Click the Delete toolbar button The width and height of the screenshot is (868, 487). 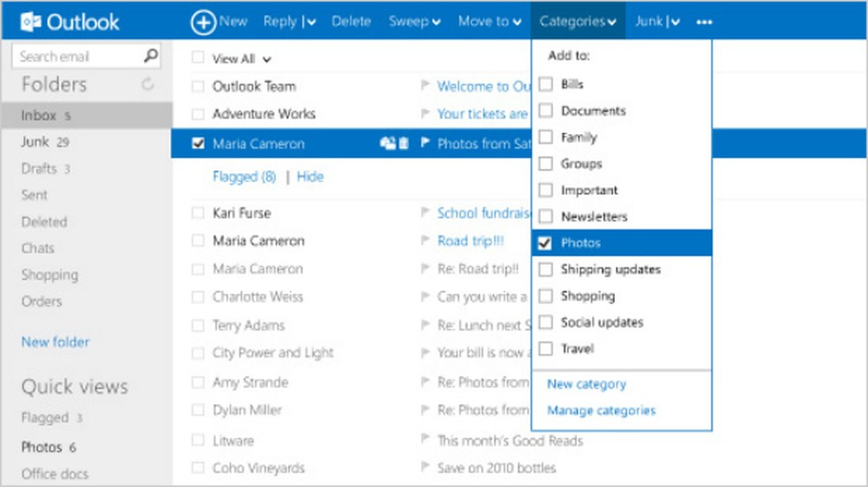coord(351,21)
